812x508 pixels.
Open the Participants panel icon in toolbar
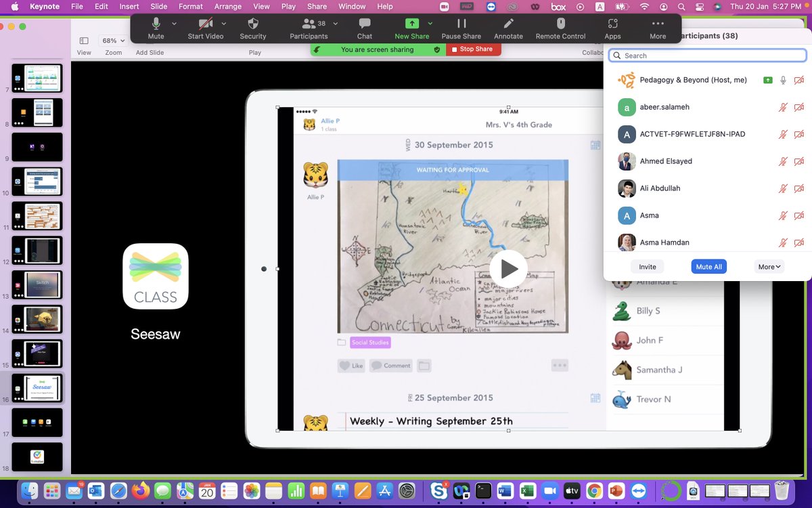click(x=309, y=23)
